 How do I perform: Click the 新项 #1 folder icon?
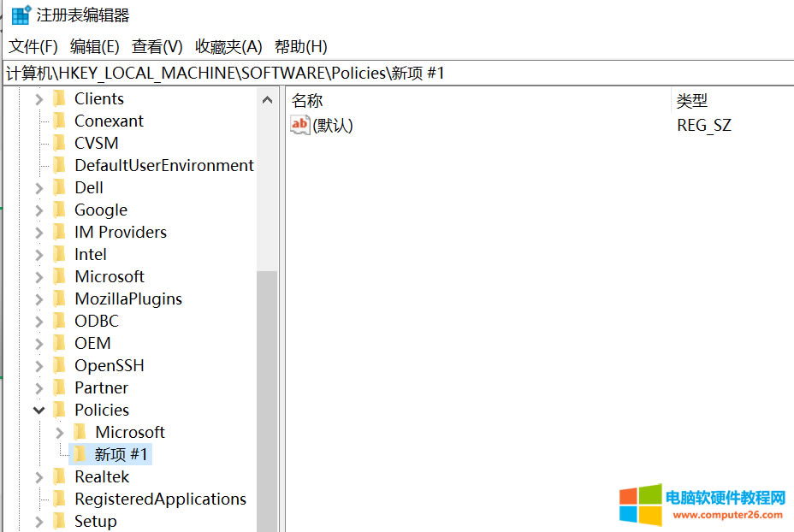tap(80, 454)
